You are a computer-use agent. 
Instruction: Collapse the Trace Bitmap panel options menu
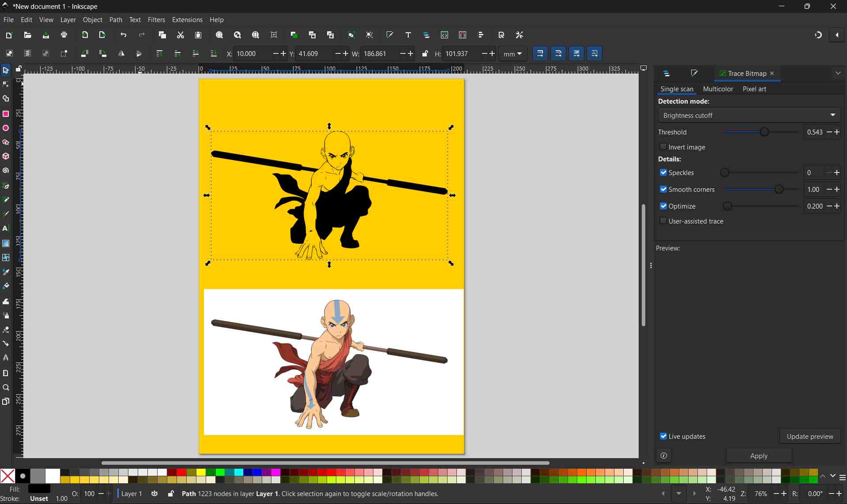pyautogui.click(x=838, y=73)
